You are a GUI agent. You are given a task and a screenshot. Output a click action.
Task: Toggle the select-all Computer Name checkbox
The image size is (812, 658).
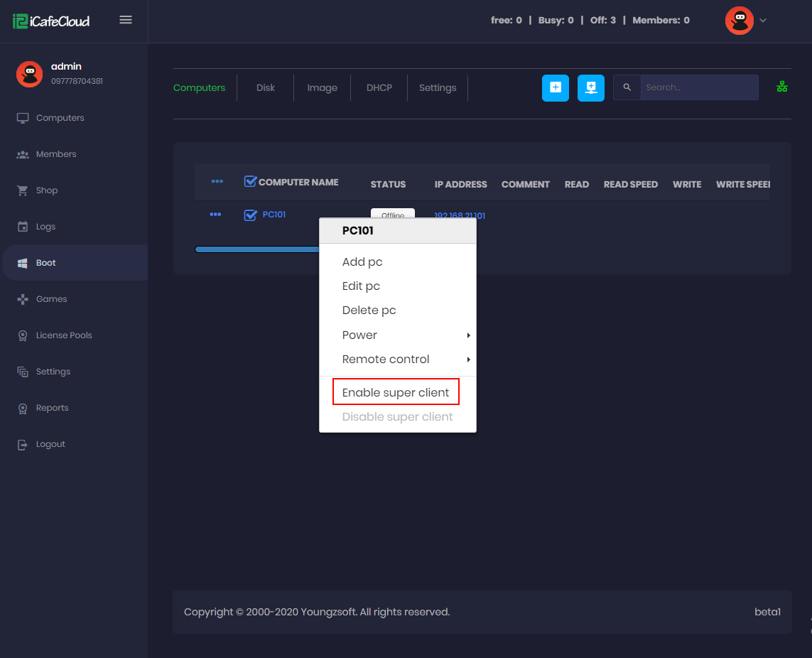[x=250, y=181]
